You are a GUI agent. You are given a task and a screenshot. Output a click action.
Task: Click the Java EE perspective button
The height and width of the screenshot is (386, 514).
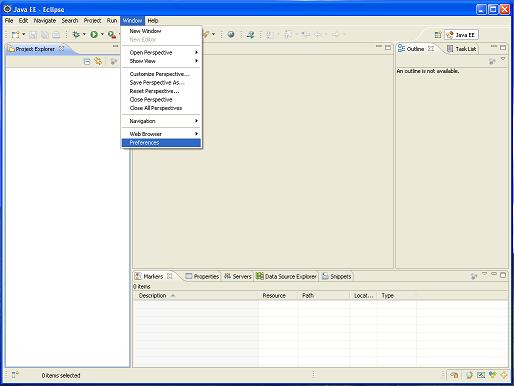[461, 35]
